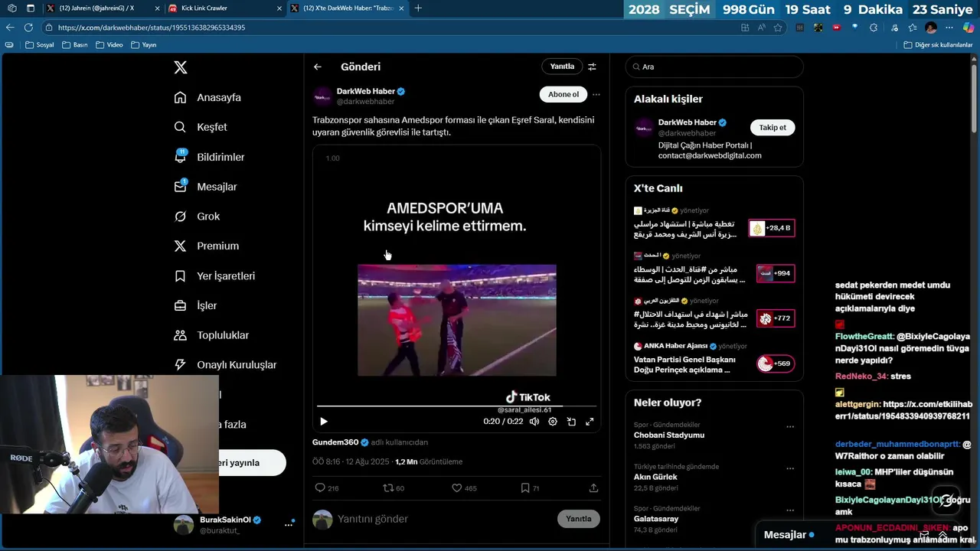Open Video bookmarks folder
Screen dimensions: 980x551
click(x=109, y=45)
